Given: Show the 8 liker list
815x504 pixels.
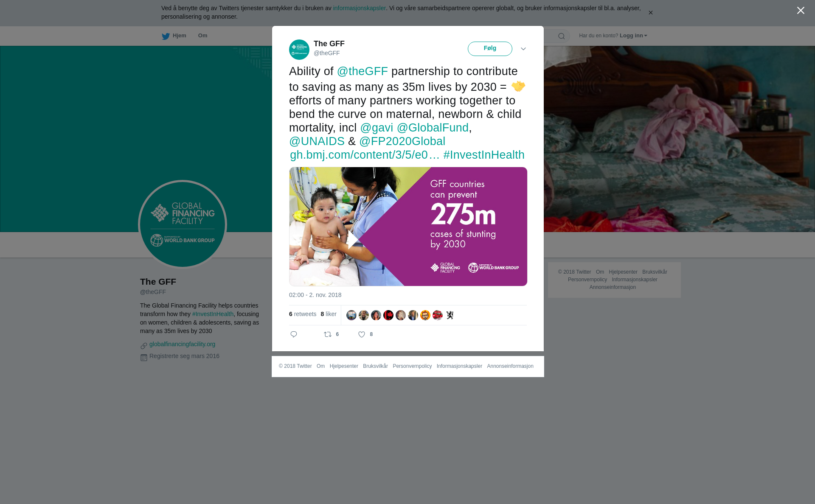Looking at the screenshot, I should click(x=329, y=314).
